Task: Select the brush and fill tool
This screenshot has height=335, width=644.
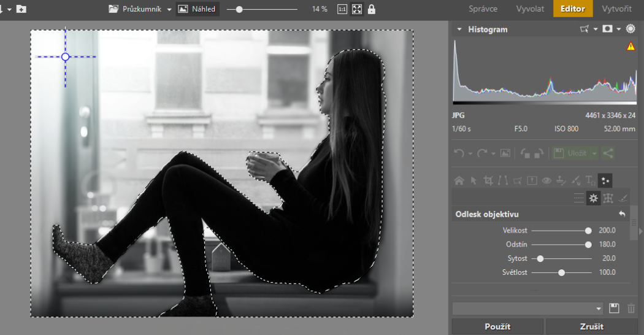Action: coord(576,180)
